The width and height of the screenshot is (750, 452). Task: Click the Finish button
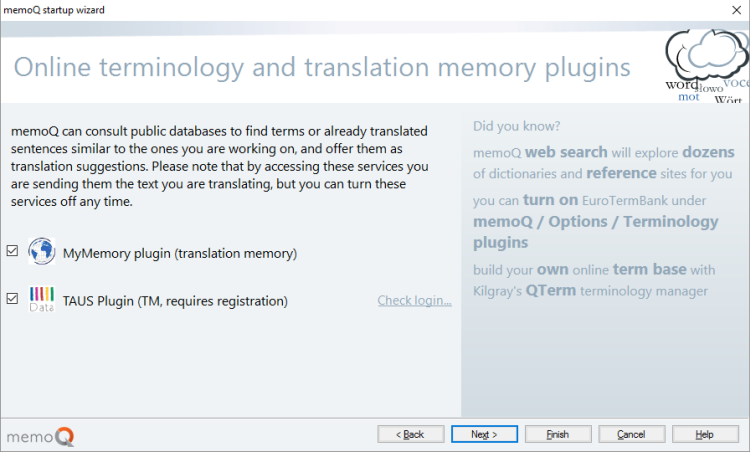(x=558, y=434)
